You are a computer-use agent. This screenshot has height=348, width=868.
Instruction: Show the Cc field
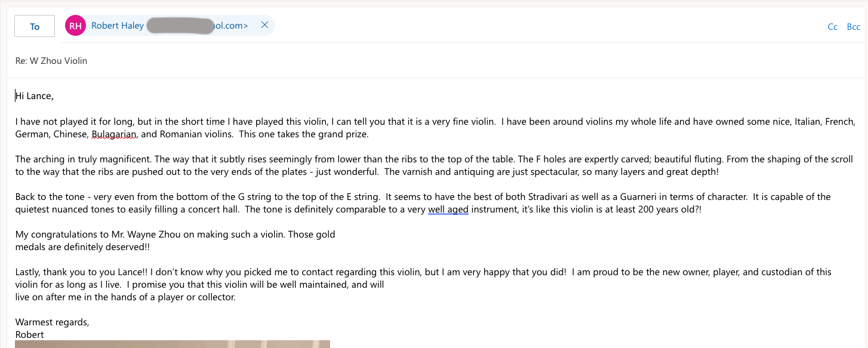[x=832, y=27]
